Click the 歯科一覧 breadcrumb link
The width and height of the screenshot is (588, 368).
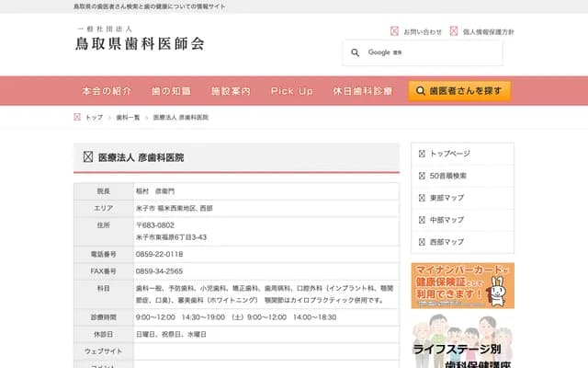pyautogui.click(x=128, y=118)
